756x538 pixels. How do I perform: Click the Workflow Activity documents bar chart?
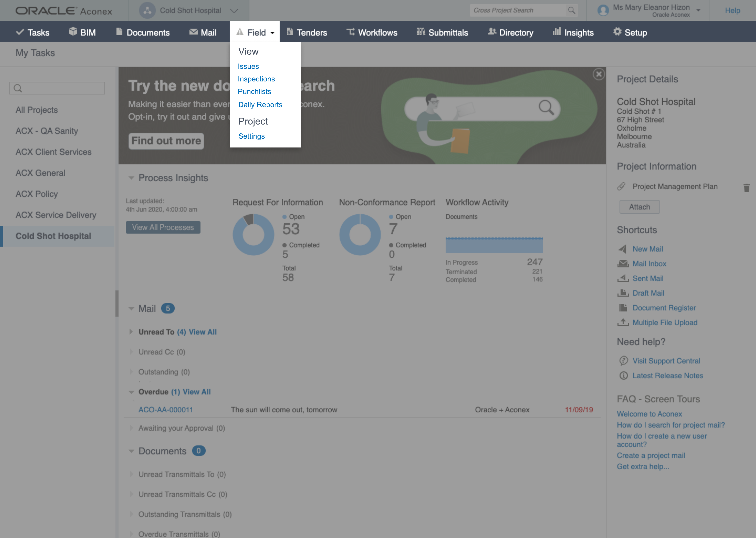tap(494, 245)
